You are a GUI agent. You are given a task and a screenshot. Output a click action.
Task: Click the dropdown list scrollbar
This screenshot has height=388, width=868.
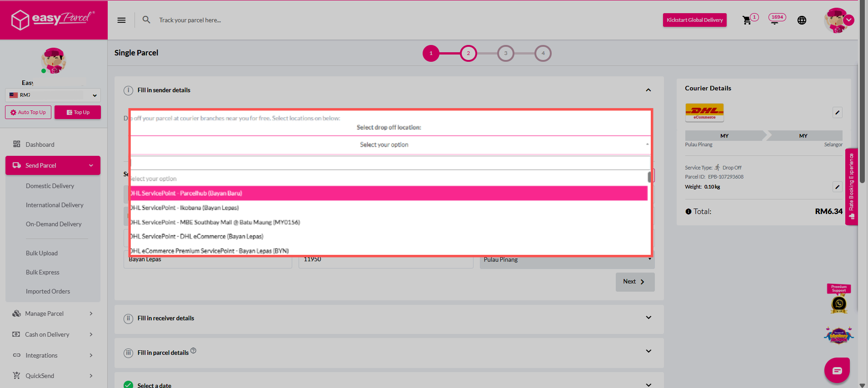(649, 177)
